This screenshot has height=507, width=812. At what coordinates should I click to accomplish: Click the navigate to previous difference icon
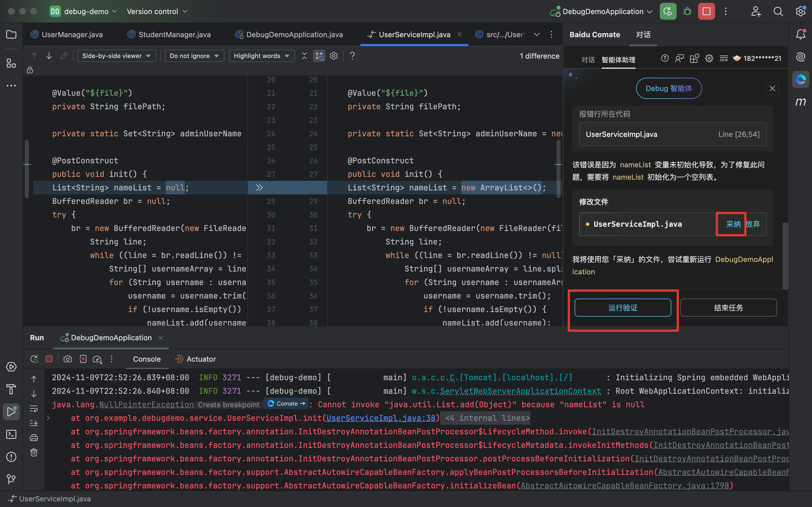(x=34, y=55)
